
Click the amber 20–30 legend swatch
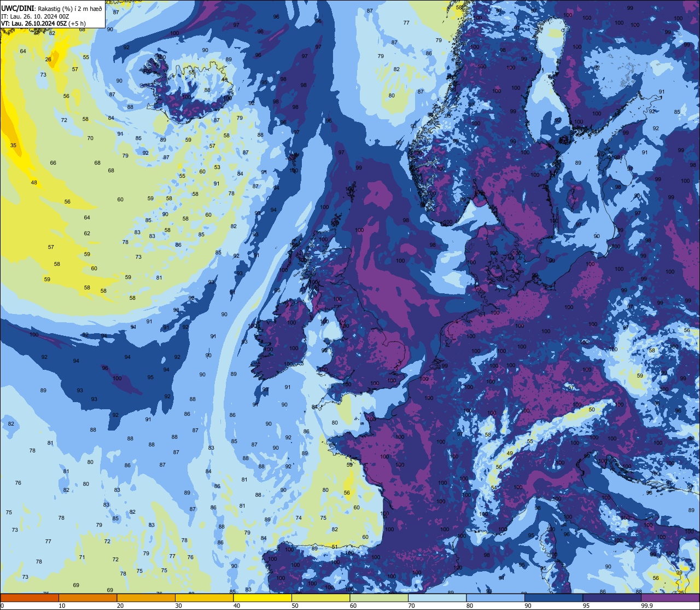pos(146,597)
